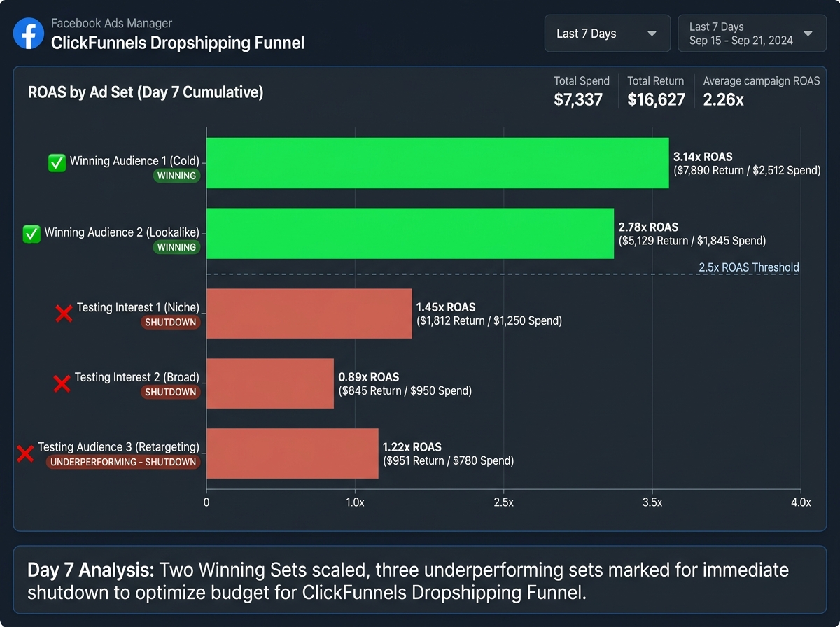Click the 2.5x axis tick label

click(x=503, y=502)
